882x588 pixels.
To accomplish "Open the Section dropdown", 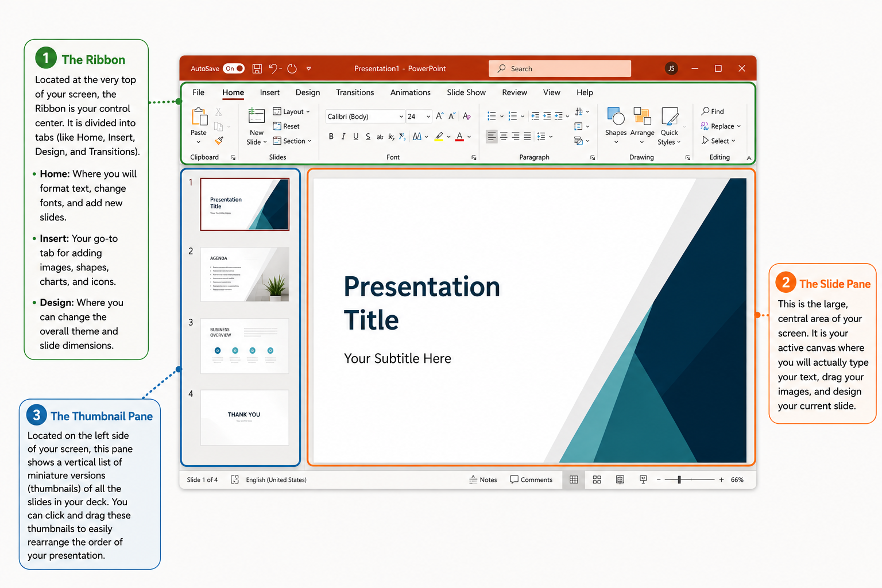I will click(x=292, y=141).
